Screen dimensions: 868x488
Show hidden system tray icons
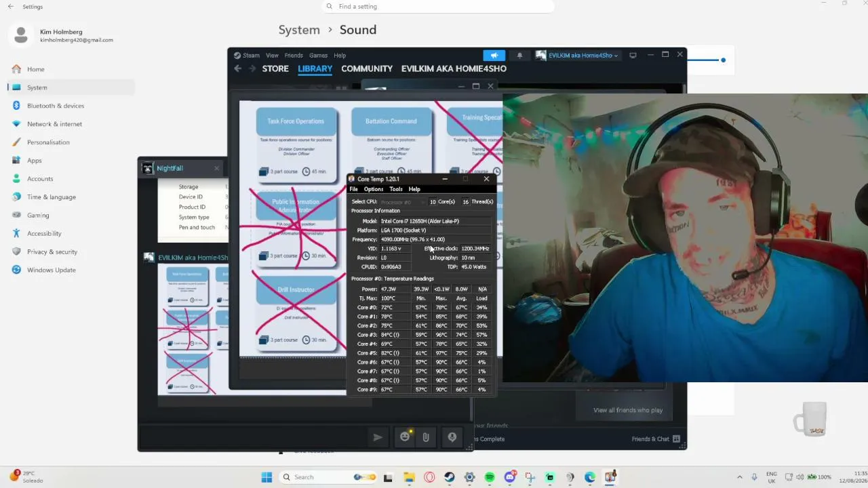pyautogui.click(x=740, y=477)
